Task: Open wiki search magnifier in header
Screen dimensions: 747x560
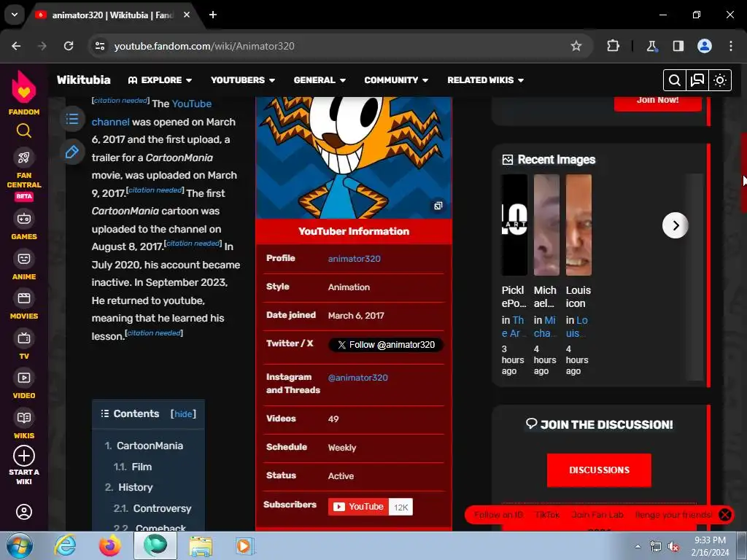Action: click(x=675, y=80)
